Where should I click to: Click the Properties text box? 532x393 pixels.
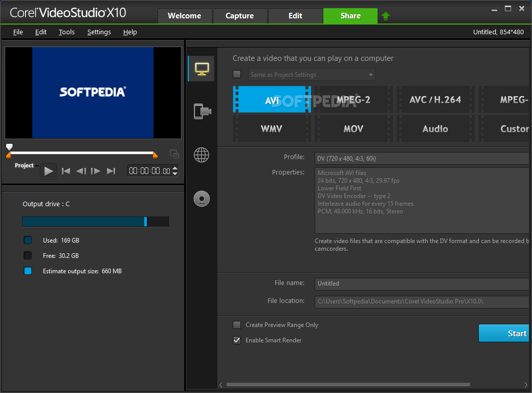pos(422,201)
